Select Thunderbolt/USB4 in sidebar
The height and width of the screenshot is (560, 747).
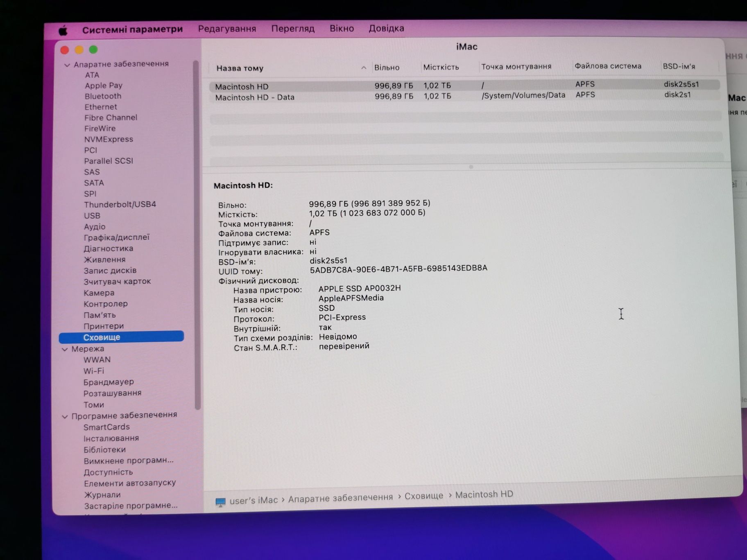point(120,204)
